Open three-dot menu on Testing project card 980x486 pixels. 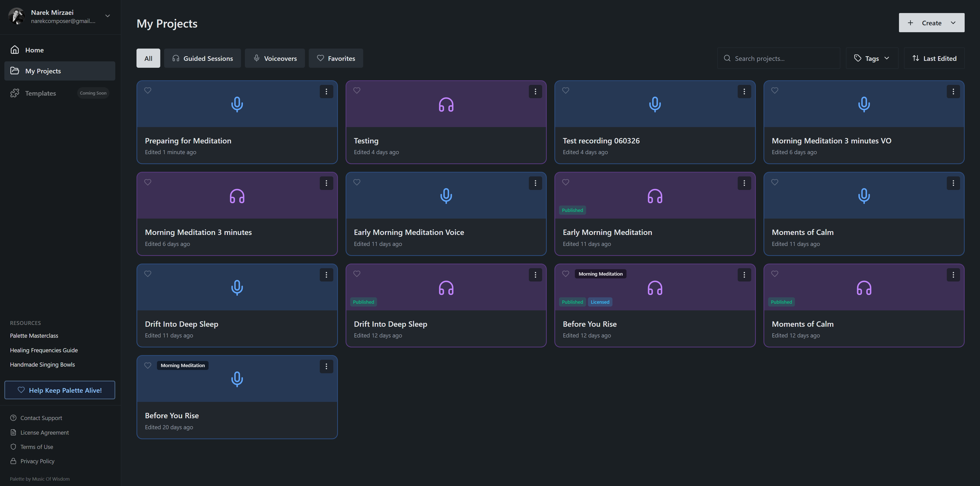click(x=535, y=91)
